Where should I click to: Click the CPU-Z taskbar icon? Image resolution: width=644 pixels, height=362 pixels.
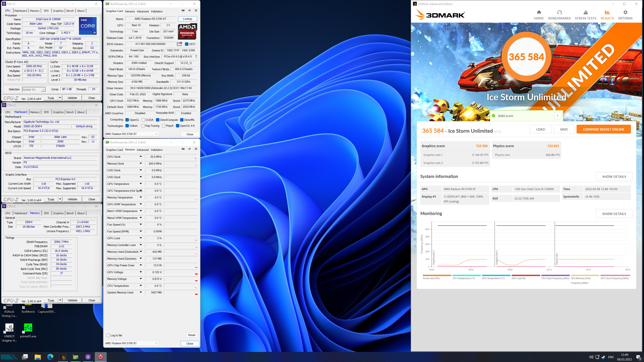88,357
